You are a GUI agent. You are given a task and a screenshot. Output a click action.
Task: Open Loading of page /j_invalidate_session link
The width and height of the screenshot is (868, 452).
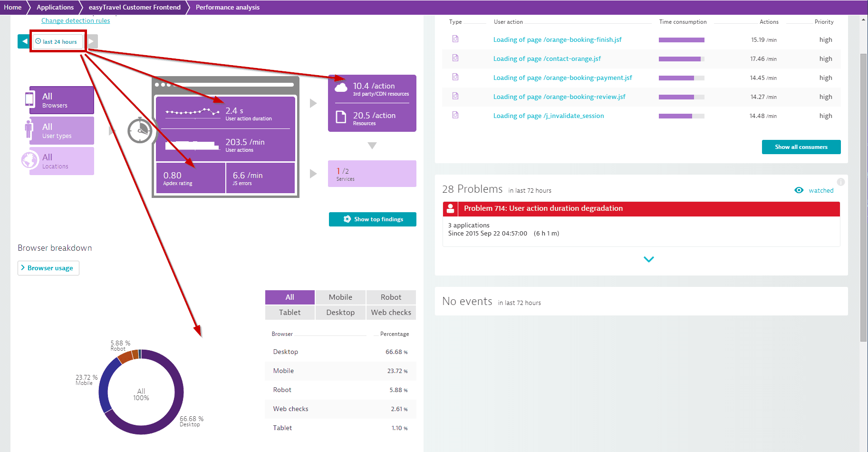549,116
